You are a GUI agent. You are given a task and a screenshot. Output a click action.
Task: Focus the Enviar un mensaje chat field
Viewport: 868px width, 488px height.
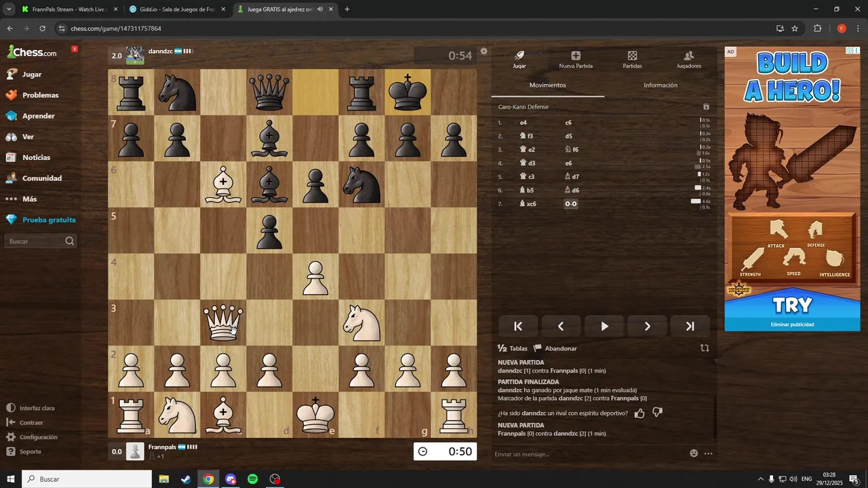tap(589, 454)
